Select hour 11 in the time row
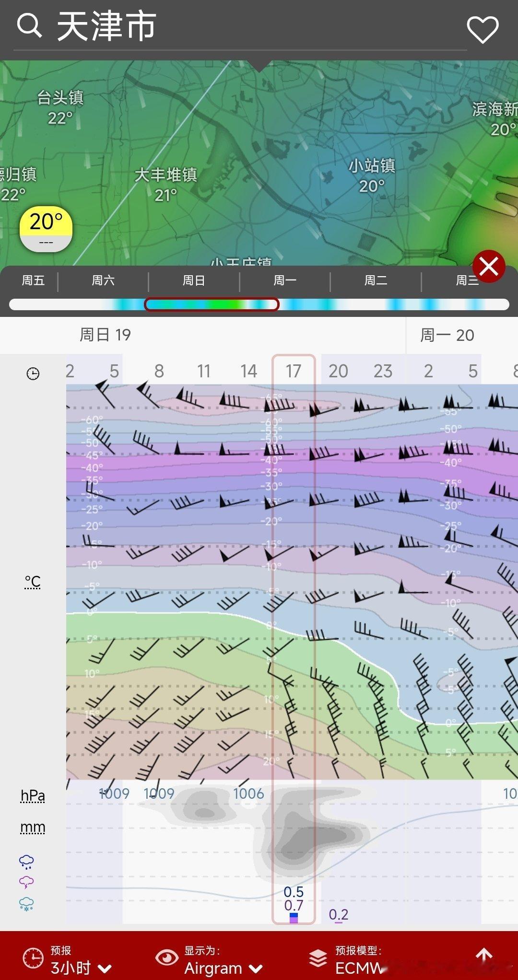Image resolution: width=518 pixels, height=980 pixels. tap(204, 371)
